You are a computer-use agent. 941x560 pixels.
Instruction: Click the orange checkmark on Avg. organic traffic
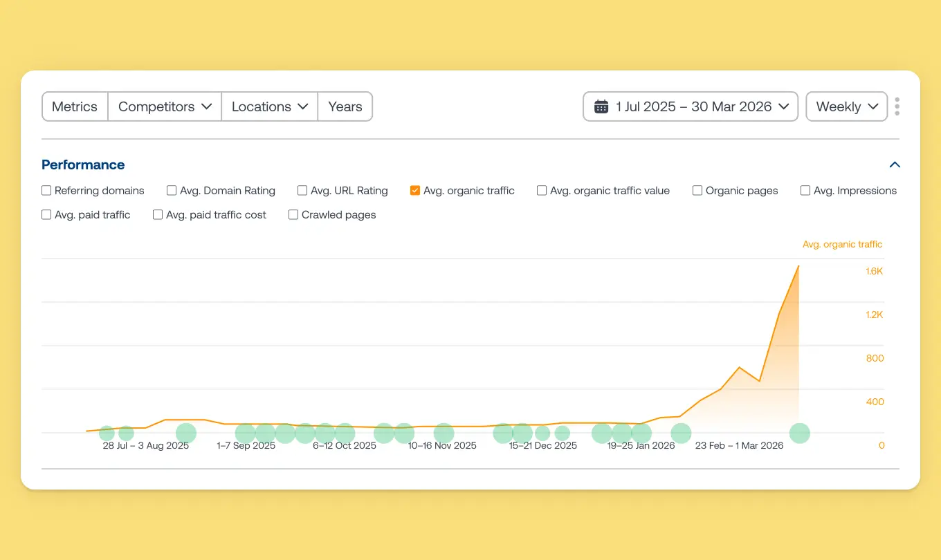415,189
